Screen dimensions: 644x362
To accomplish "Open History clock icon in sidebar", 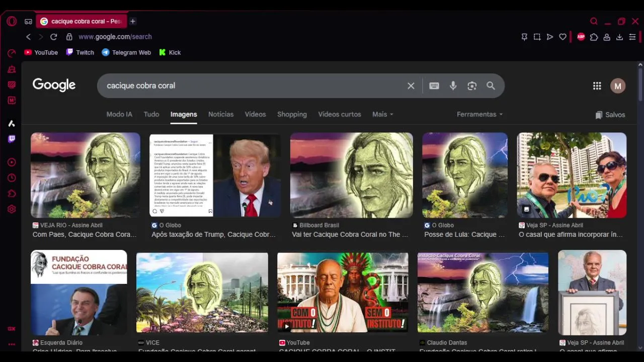I will (x=12, y=178).
